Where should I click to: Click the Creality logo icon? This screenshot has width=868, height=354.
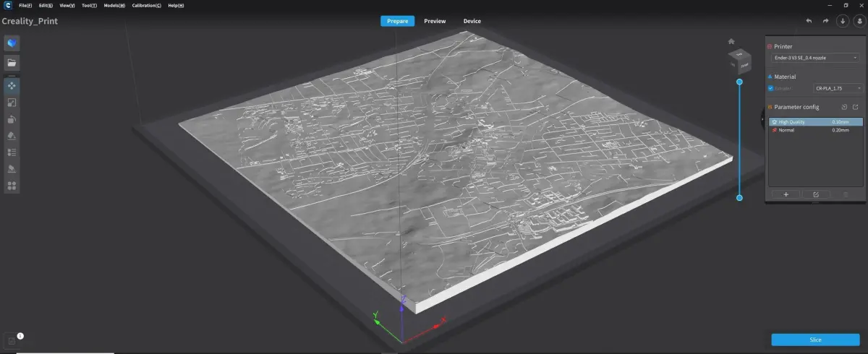pyautogui.click(x=7, y=5)
